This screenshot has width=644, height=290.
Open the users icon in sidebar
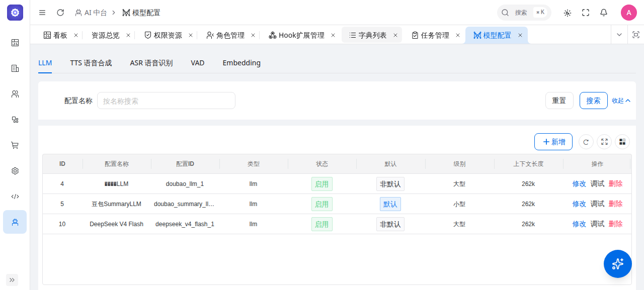coord(15,94)
